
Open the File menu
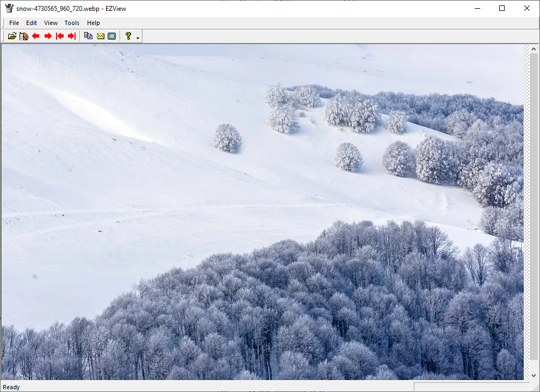(x=14, y=23)
